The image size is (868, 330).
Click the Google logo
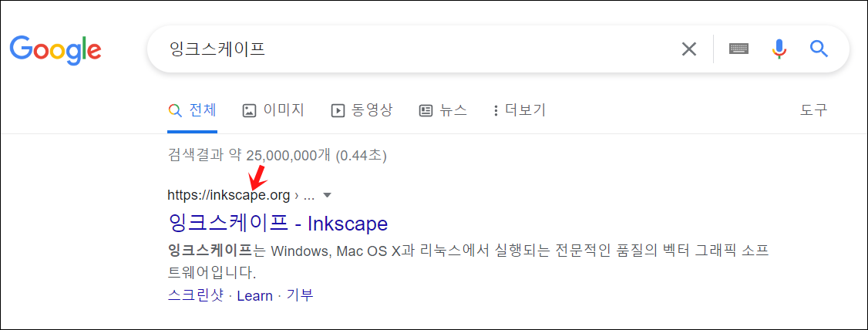pos(56,50)
